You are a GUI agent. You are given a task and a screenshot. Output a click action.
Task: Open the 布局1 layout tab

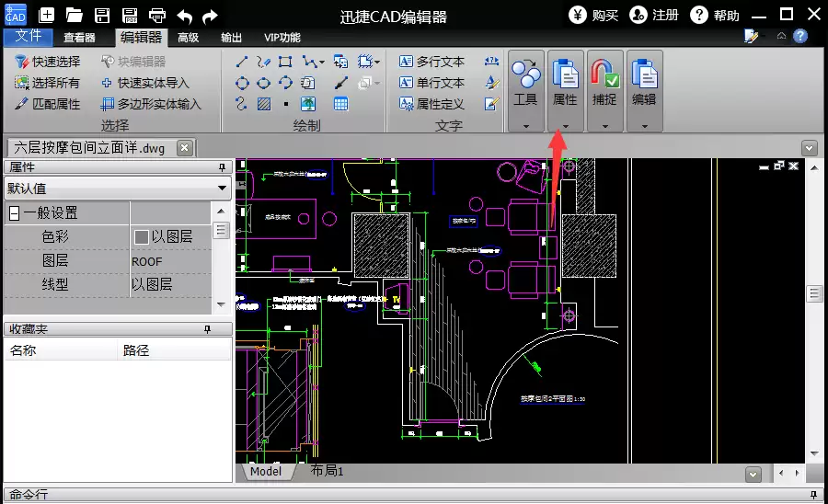pos(327,470)
